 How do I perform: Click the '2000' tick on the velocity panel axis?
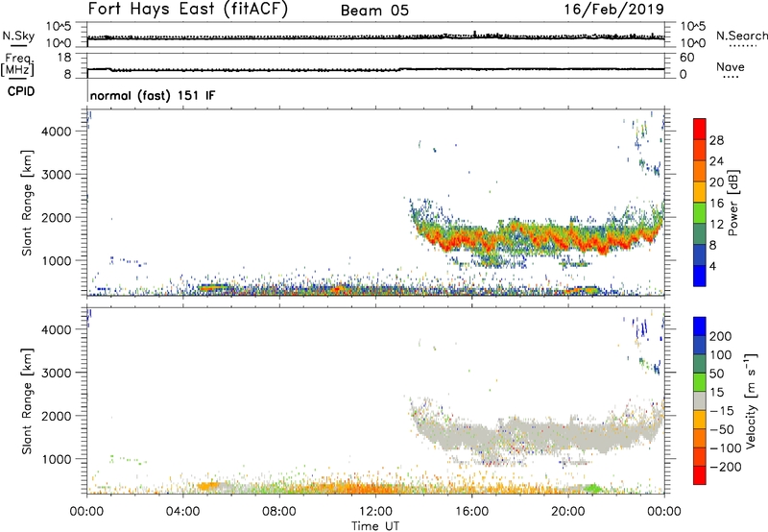57,416
